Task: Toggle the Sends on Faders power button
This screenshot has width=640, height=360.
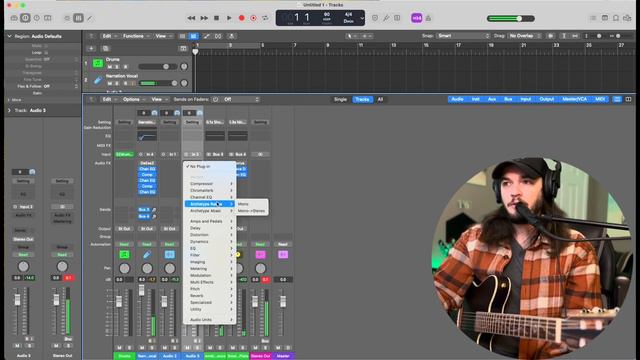Action: coord(215,99)
